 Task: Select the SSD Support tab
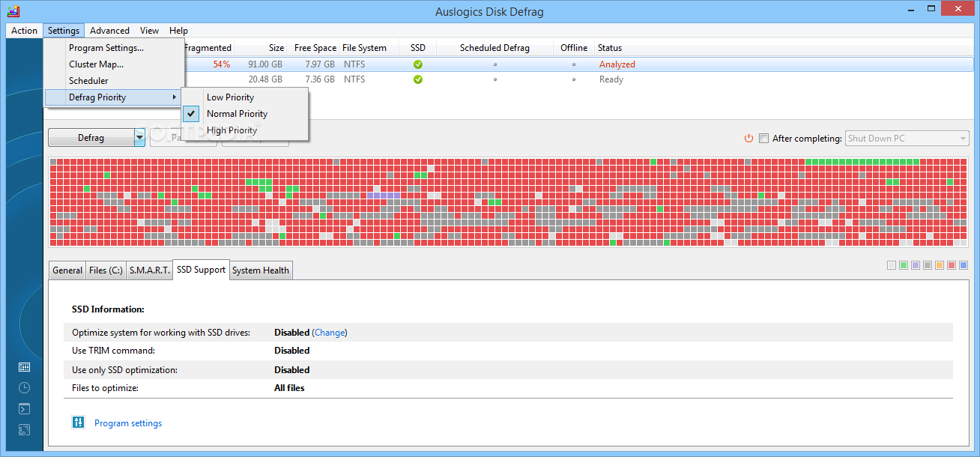201,270
